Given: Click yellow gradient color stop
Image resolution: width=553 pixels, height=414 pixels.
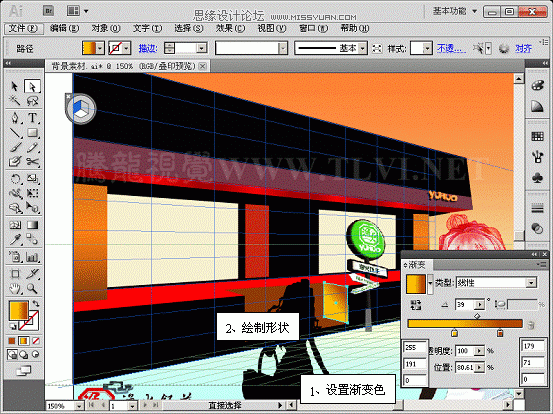Looking at the screenshot, I should point(454,333).
